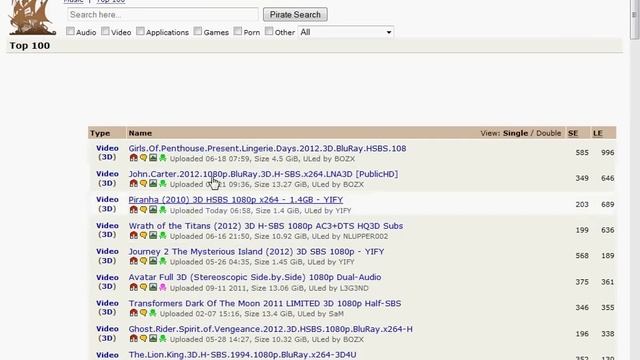Open comments icon for John.Carter row
640x360 pixels.
[143, 184]
